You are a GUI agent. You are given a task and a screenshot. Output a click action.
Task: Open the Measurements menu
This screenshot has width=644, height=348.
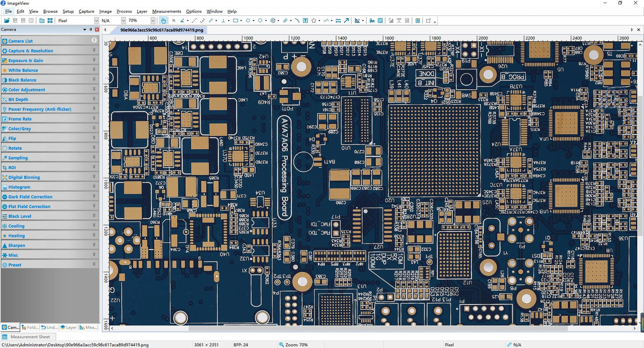166,11
